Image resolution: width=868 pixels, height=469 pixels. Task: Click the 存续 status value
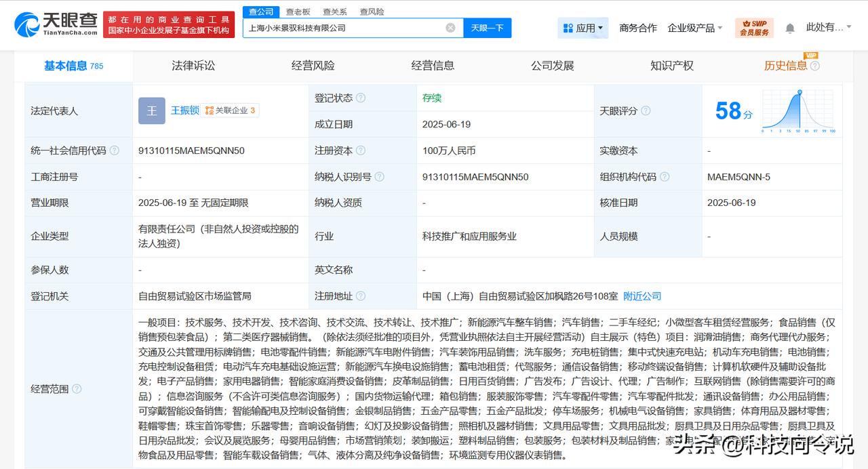(x=432, y=98)
